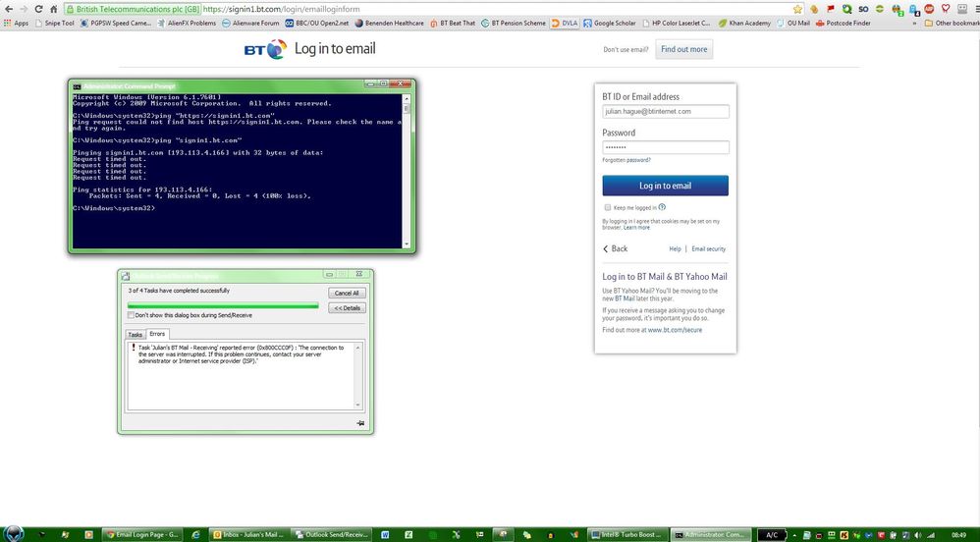
Task: Click the Password field
Action: (666, 147)
